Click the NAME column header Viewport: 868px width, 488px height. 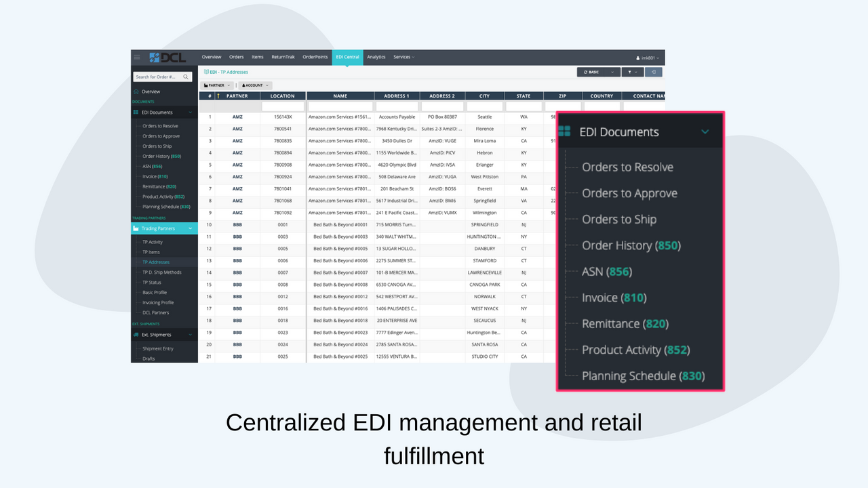(x=340, y=96)
